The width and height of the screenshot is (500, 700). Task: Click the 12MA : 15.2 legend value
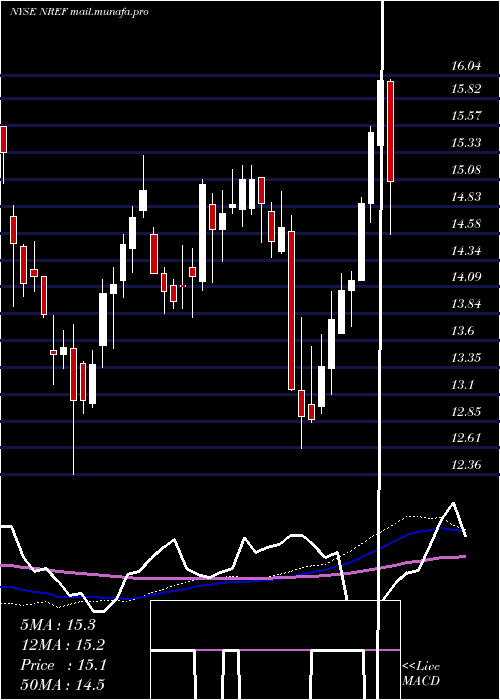click(x=62, y=645)
